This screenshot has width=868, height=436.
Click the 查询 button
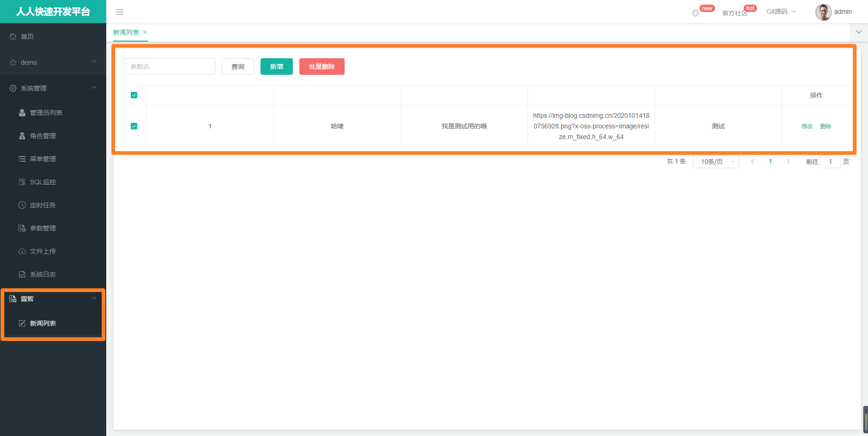[238, 67]
